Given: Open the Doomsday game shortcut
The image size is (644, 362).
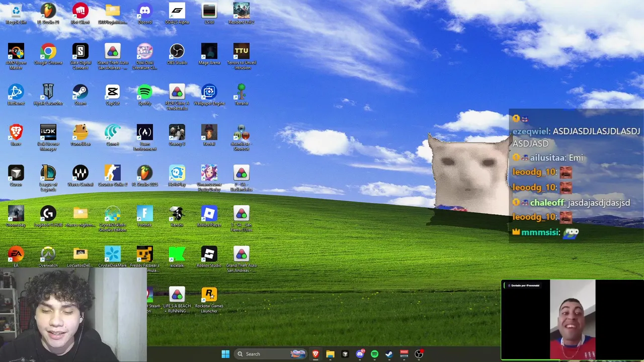Looking at the screenshot, I should pos(16,217).
